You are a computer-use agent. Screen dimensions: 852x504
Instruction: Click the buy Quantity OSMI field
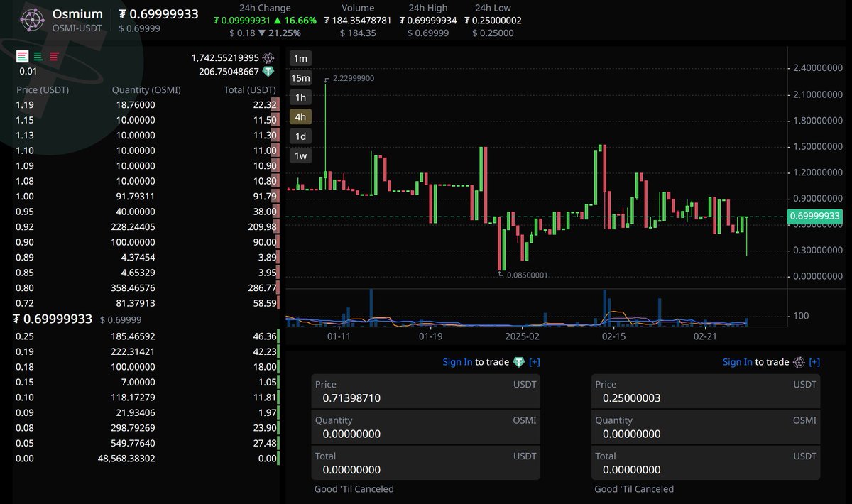coord(426,427)
